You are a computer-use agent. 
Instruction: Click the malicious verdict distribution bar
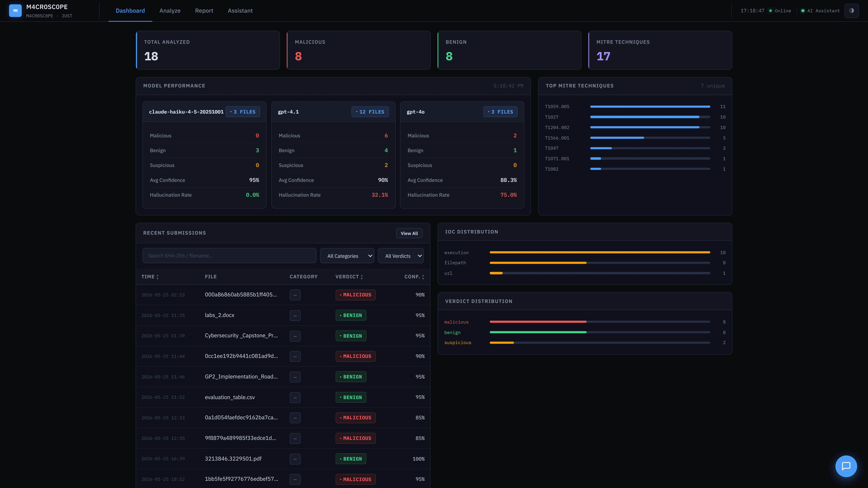click(x=600, y=322)
